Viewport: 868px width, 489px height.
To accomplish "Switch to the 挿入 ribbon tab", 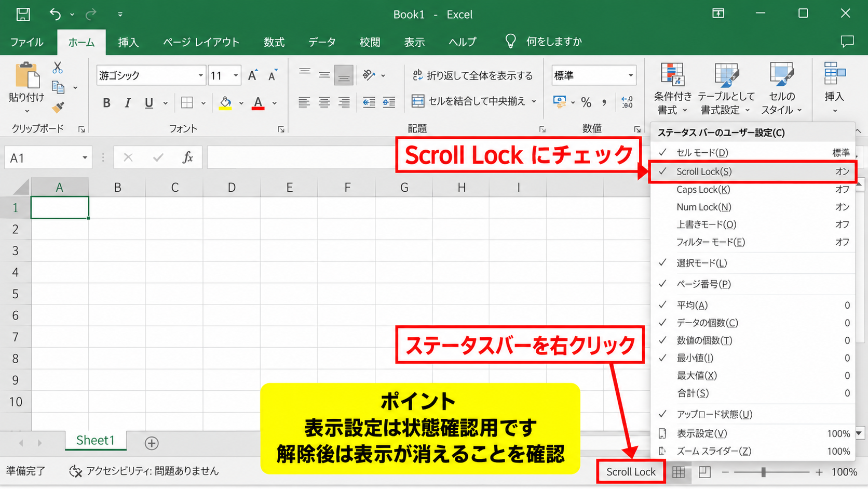I will coord(128,42).
